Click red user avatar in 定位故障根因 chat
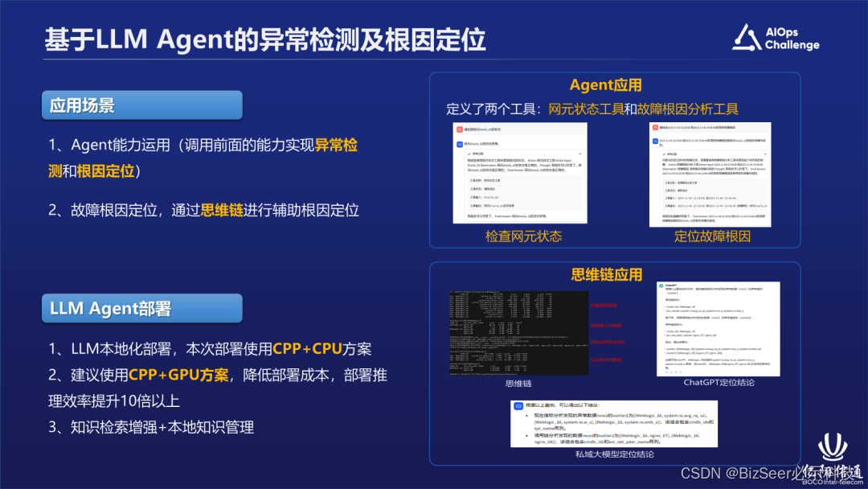The height and width of the screenshot is (489, 868). click(x=656, y=128)
